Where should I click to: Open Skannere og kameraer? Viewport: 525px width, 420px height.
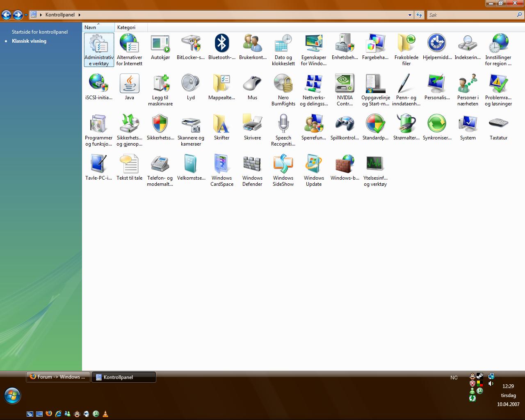tap(191, 130)
